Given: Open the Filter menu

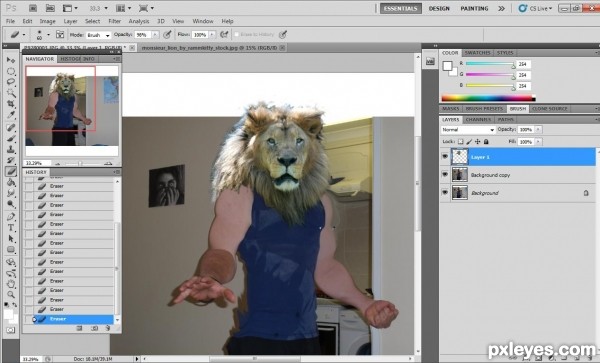Looking at the screenshot, I should pos(114,21).
